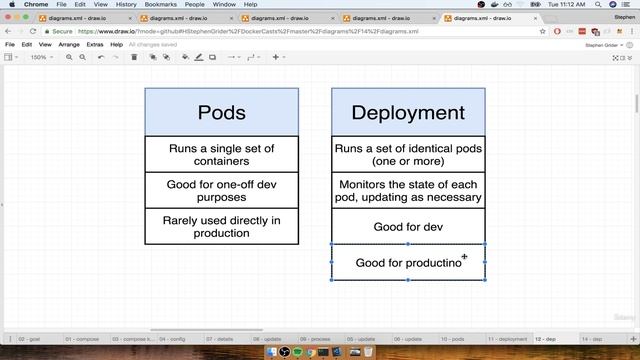Select 'Rarely used directly in production' cell

222,227
